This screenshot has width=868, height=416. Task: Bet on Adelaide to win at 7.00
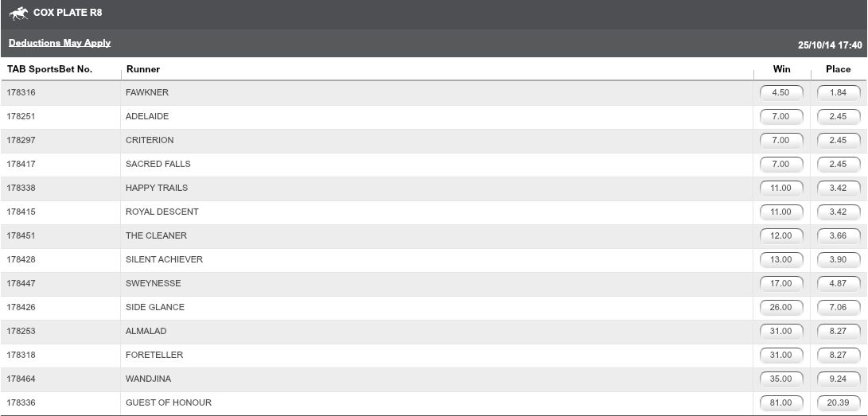781,116
